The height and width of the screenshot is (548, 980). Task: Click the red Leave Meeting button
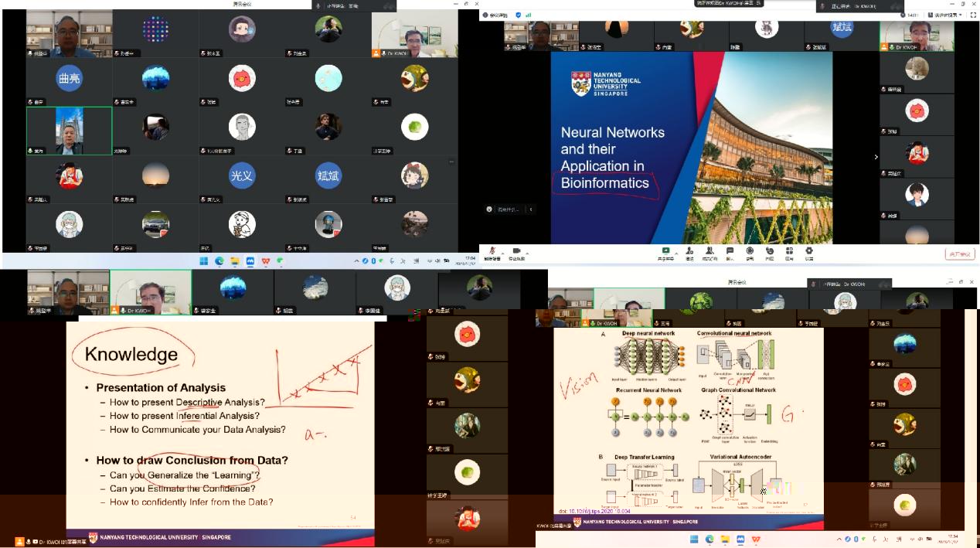pos(960,254)
